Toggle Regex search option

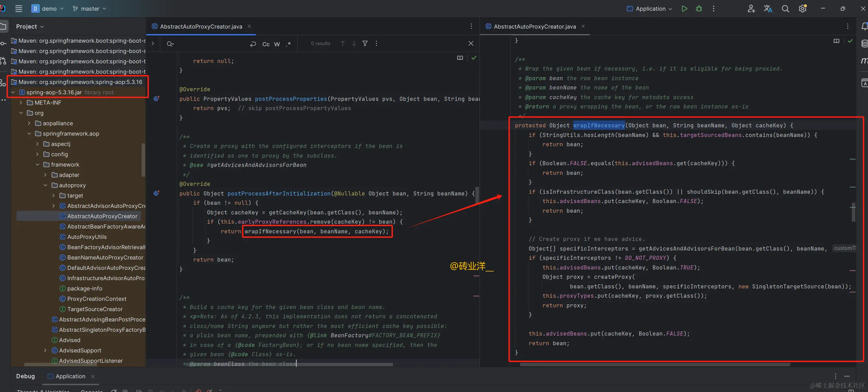[x=288, y=44]
